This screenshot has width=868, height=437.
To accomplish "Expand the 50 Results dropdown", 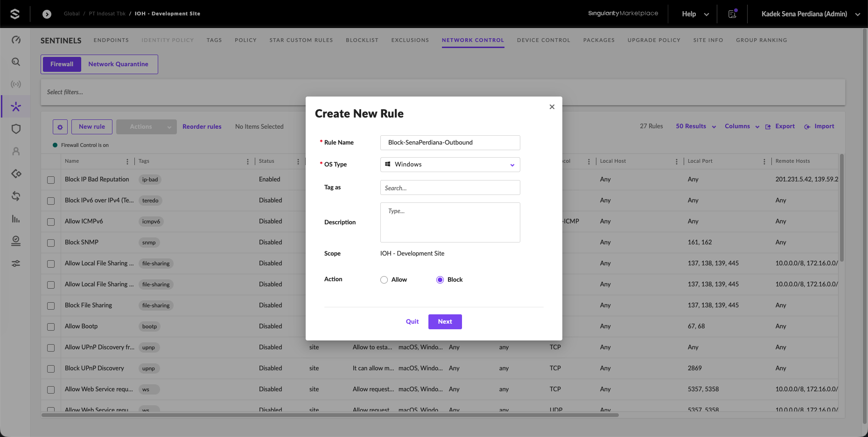I will pos(696,126).
